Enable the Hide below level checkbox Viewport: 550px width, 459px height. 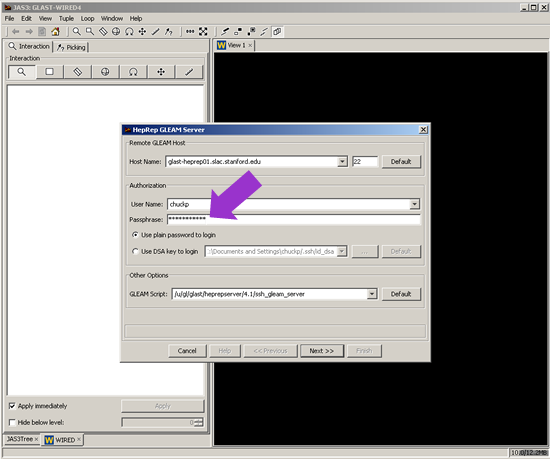12,422
